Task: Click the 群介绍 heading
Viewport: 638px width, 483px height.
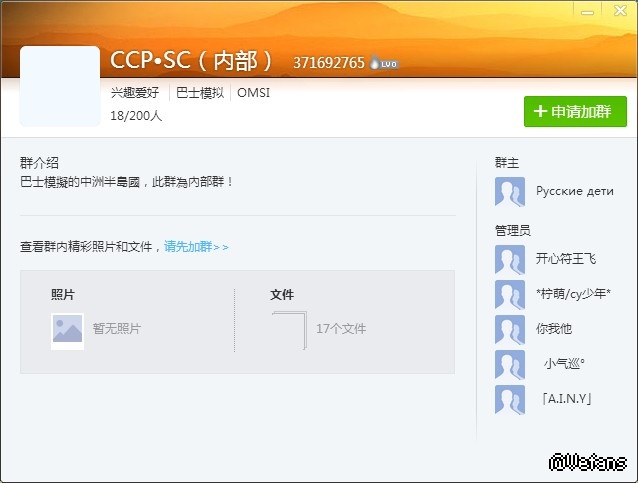Action: tap(39, 163)
